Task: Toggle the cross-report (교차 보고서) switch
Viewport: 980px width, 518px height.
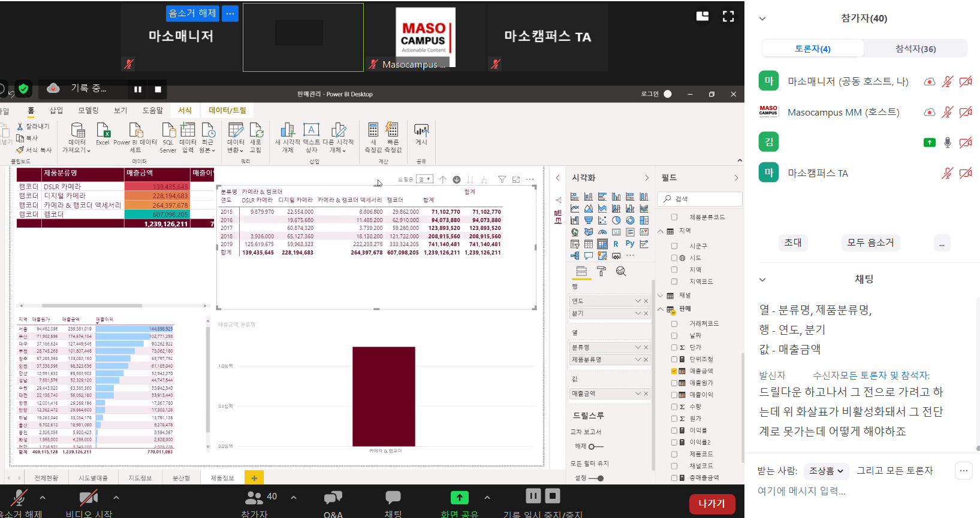Action: [595, 447]
